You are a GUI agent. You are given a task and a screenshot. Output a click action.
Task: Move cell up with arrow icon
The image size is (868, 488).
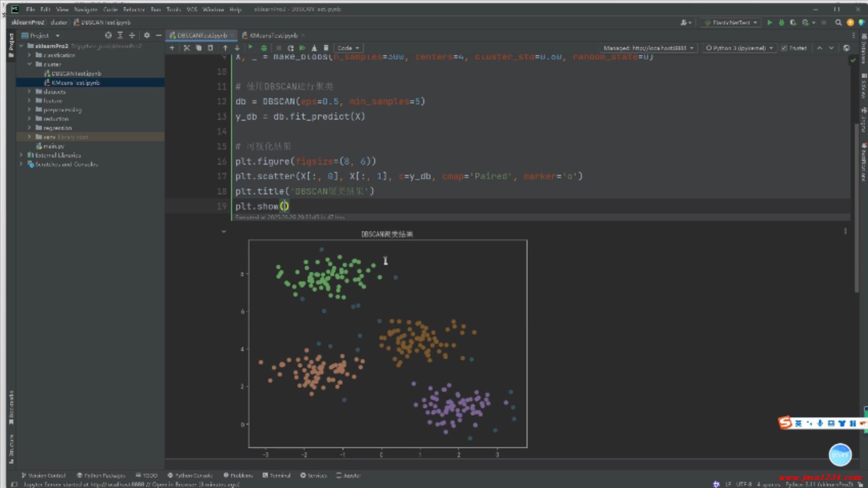coord(225,48)
